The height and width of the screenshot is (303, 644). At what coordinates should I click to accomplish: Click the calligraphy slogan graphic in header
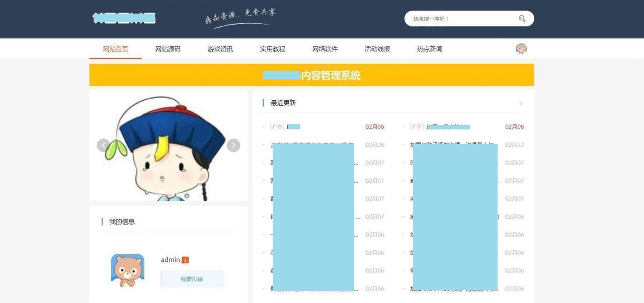click(x=240, y=18)
